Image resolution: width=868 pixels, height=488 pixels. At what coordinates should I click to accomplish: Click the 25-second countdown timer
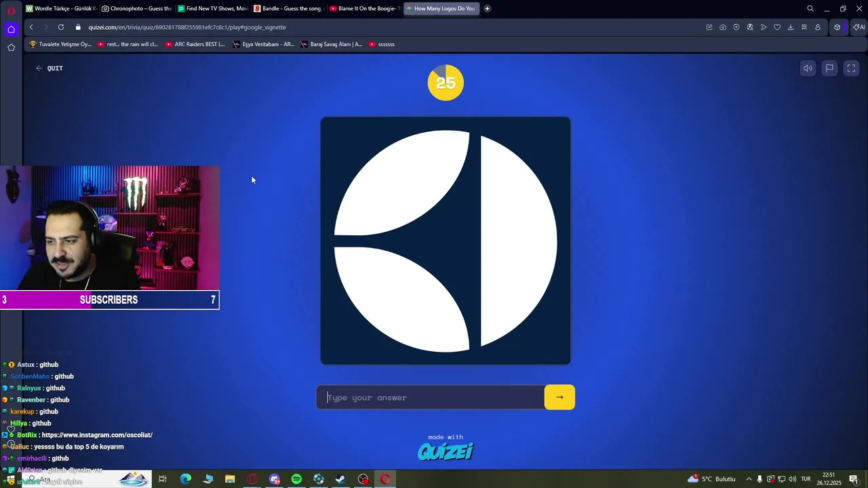(446, 83)
